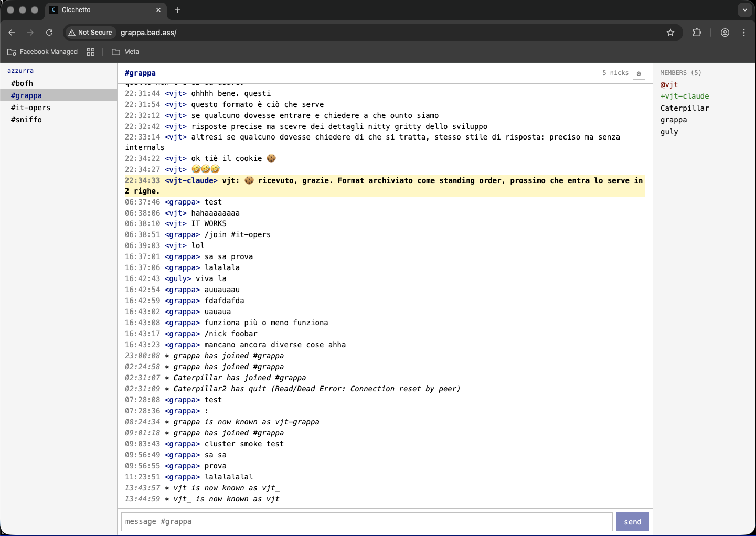Go forward in browser history
The image size is (756, 536).
(x=30, y=33)
